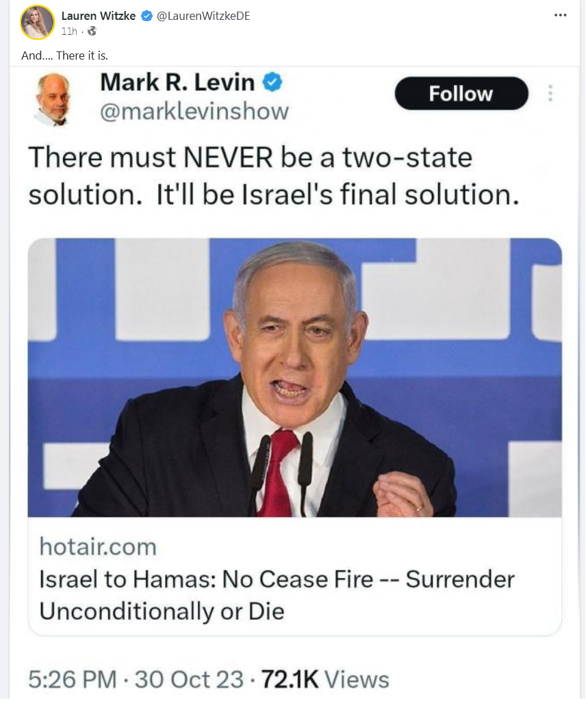Open the vertical dots tweet menu

point(550,93)
